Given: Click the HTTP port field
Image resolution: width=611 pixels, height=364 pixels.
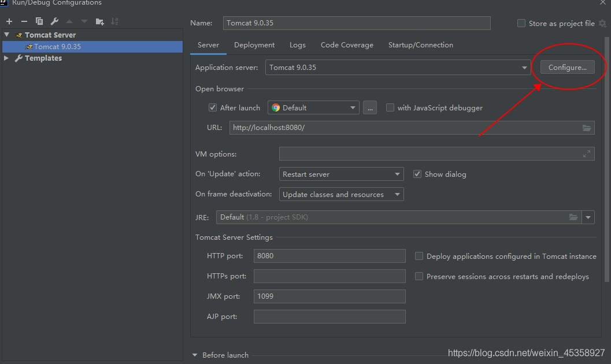Looking at the screenshot, I should point(329,256).
